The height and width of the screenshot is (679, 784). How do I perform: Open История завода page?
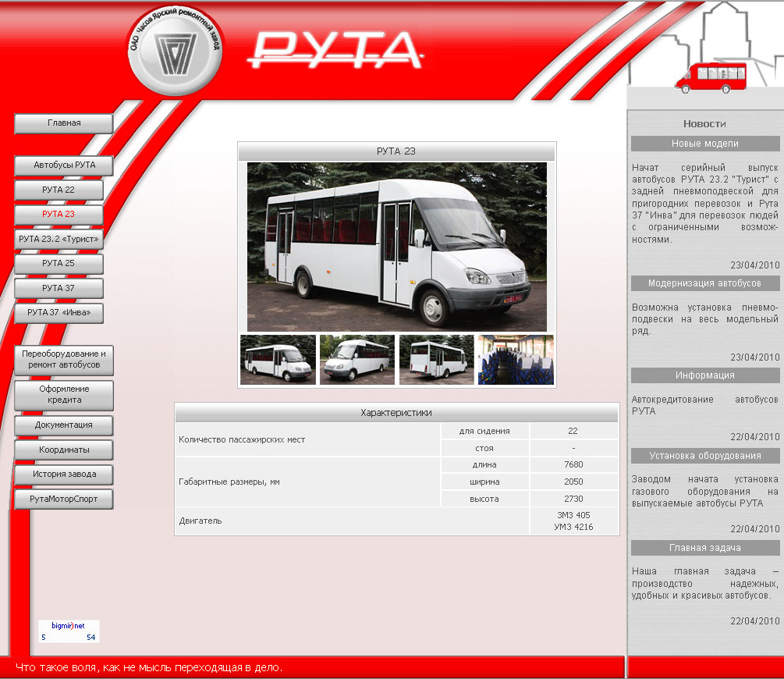(x=64, y=475)
